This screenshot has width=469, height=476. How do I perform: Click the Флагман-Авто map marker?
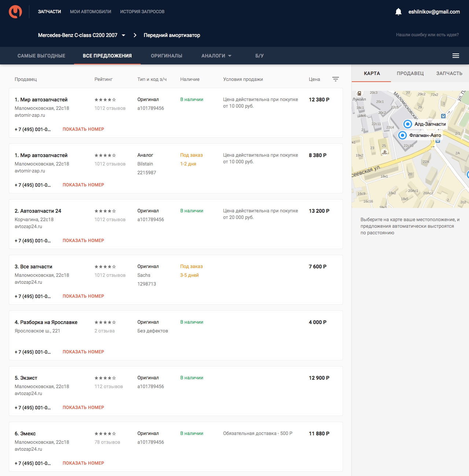coord(402,135)
